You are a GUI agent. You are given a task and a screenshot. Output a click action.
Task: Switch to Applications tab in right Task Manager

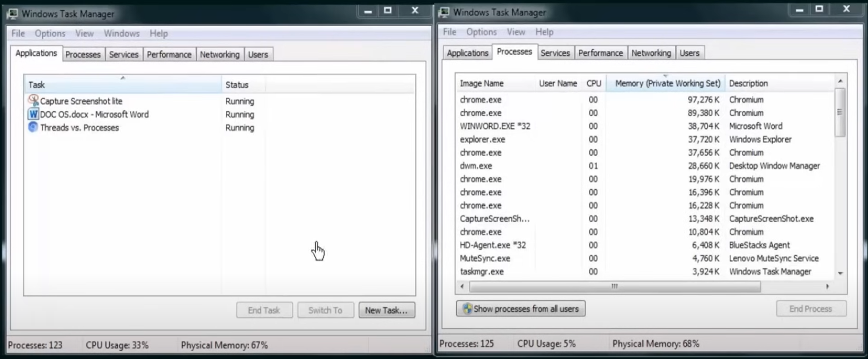point(467,53)
